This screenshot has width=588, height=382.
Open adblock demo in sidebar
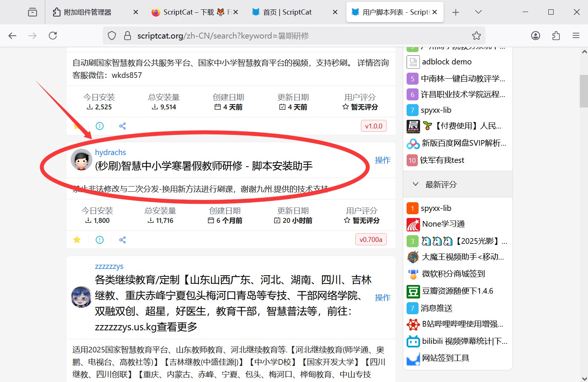click(447, 62)
